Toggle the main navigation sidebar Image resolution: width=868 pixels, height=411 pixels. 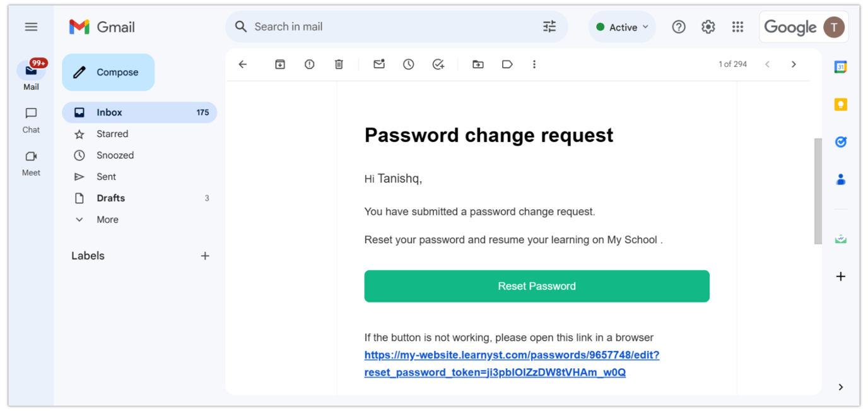click(31, 27)
